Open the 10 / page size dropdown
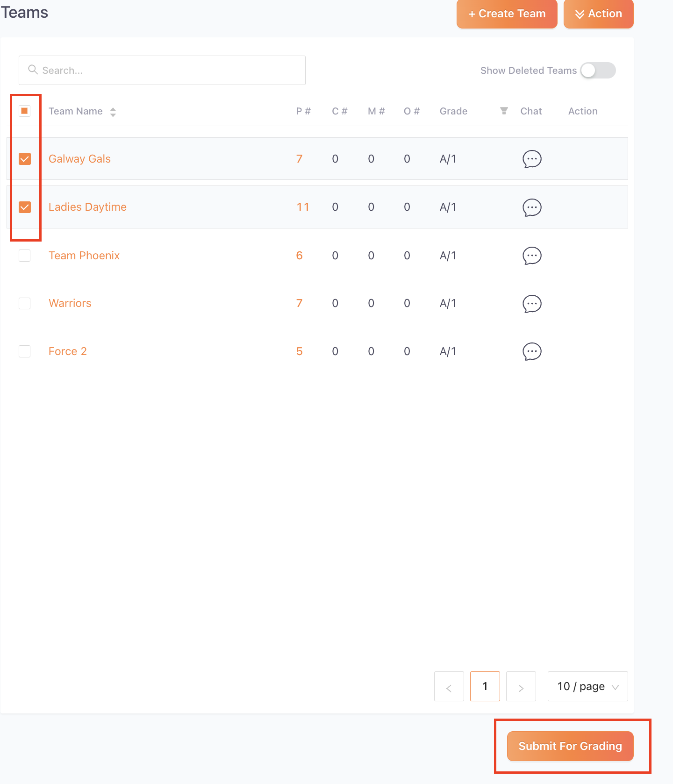This screenshot has width=673, height=784. click(587, 686)
